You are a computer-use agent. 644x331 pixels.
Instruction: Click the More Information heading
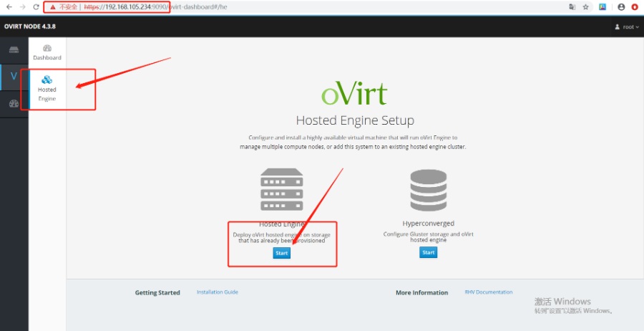(x=421, y=293)
